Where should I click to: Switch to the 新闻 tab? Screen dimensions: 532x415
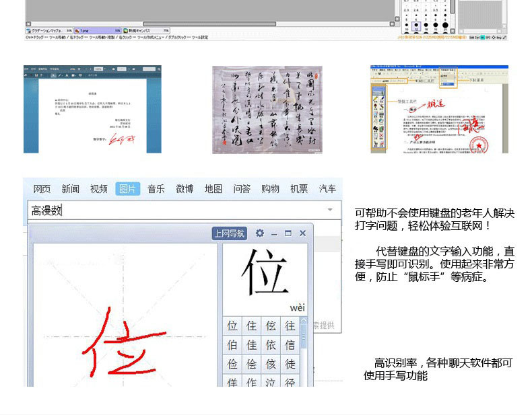[x=70, y=189]
